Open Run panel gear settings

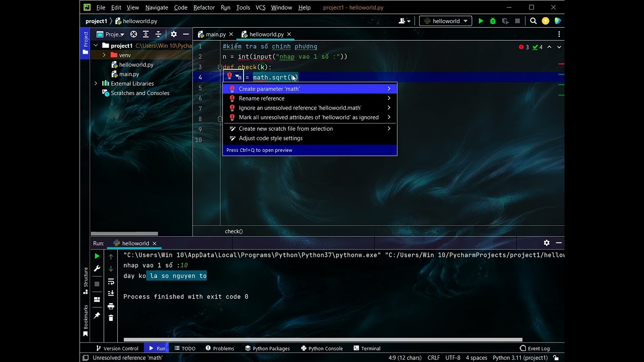pyautogui.click(x=546, y=243)
